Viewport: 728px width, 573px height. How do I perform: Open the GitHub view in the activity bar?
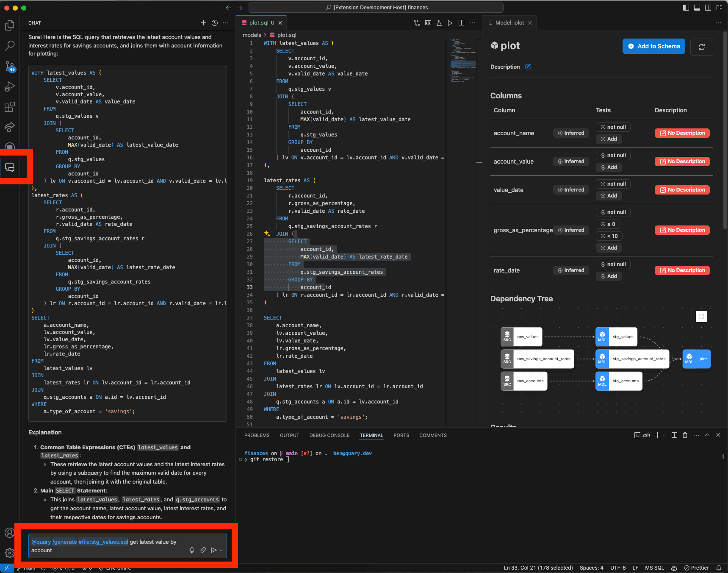9,147
